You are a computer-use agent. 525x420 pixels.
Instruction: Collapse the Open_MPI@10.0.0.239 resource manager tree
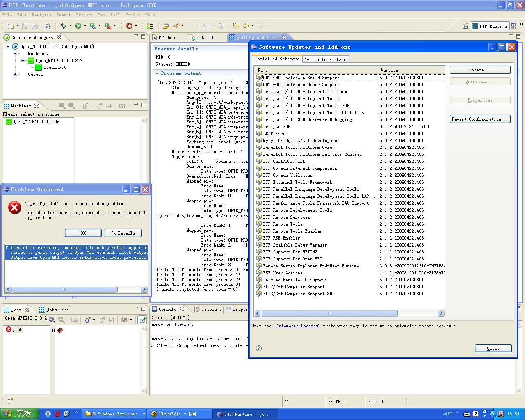pos(7,46)
